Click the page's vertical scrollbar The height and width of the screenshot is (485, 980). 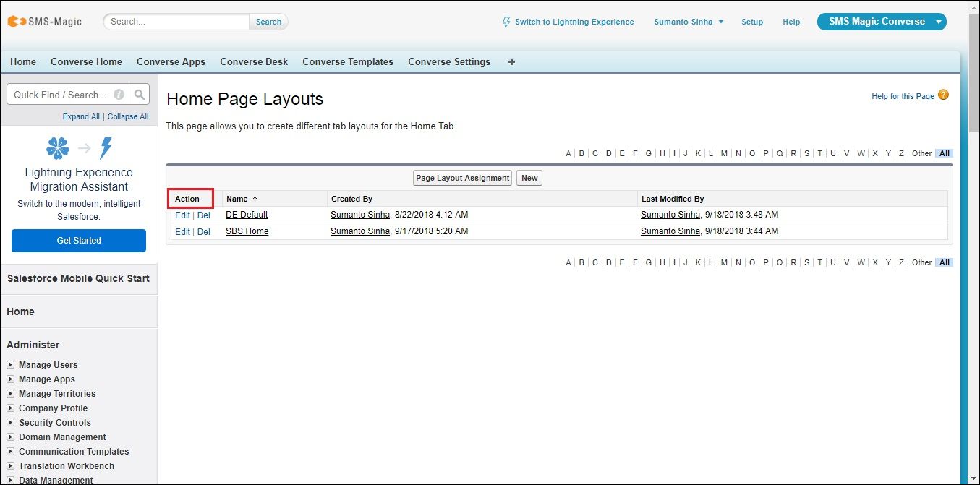tap(974, 72)
